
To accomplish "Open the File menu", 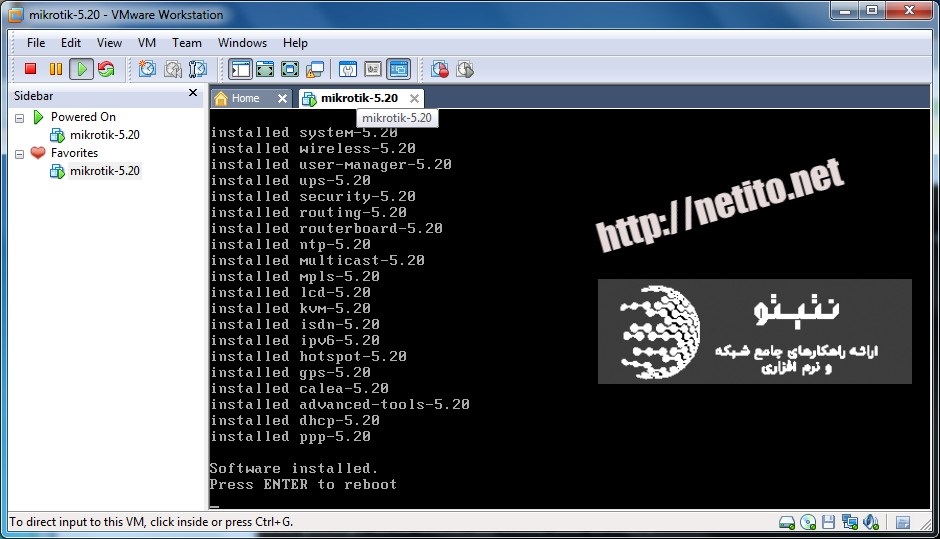I will [x=36, y=43].
